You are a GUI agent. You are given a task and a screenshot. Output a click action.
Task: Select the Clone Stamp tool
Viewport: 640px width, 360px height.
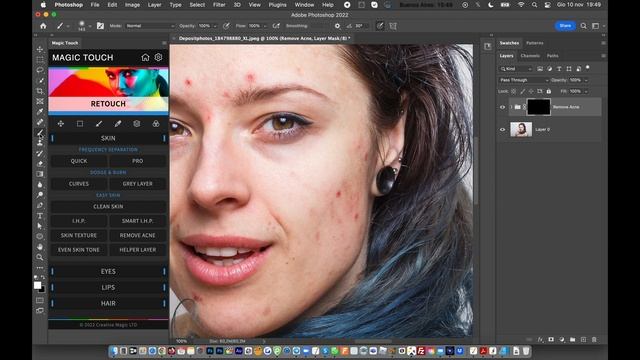click(40, 143)
